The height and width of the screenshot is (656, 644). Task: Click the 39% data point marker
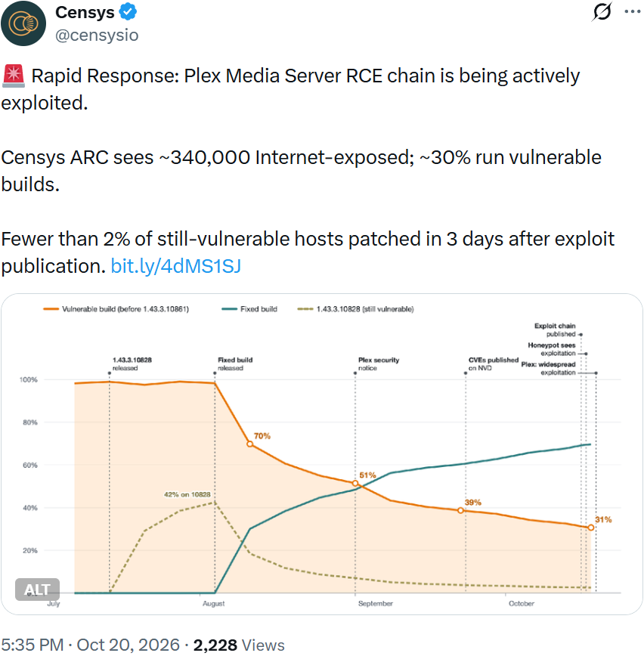point(461,510)
